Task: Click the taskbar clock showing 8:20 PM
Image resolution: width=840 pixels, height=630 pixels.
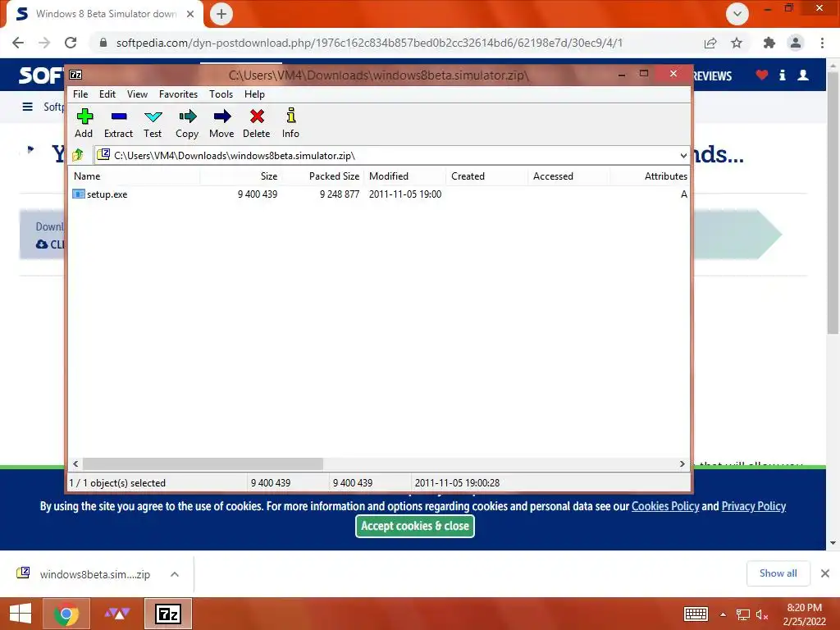Action: coord(804,614)
